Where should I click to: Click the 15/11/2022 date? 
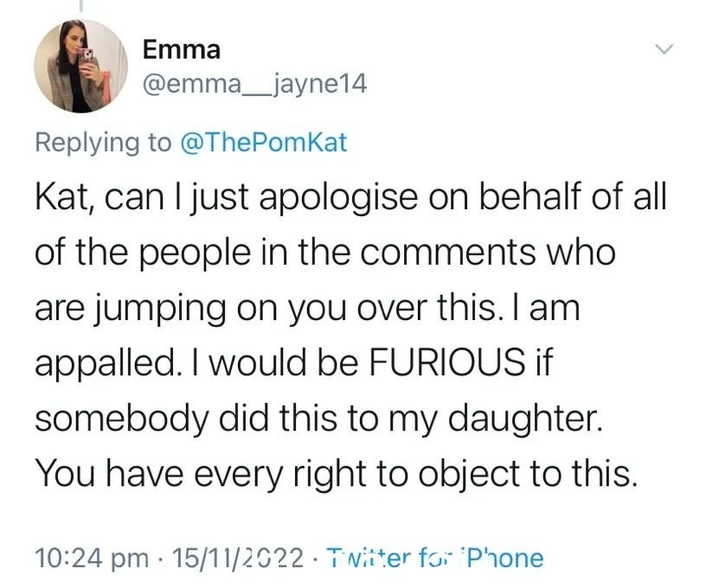point(238,558)
